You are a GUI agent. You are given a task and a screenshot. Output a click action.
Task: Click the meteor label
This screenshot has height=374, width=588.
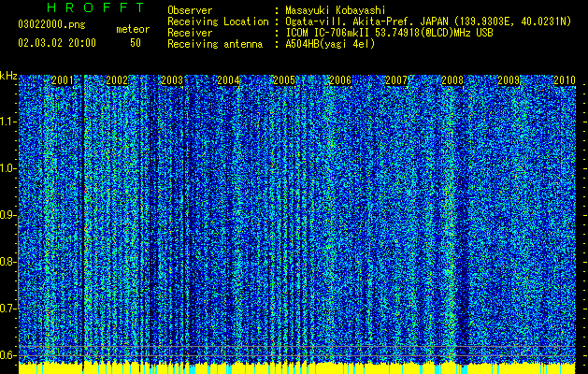[x=133, y=29]
